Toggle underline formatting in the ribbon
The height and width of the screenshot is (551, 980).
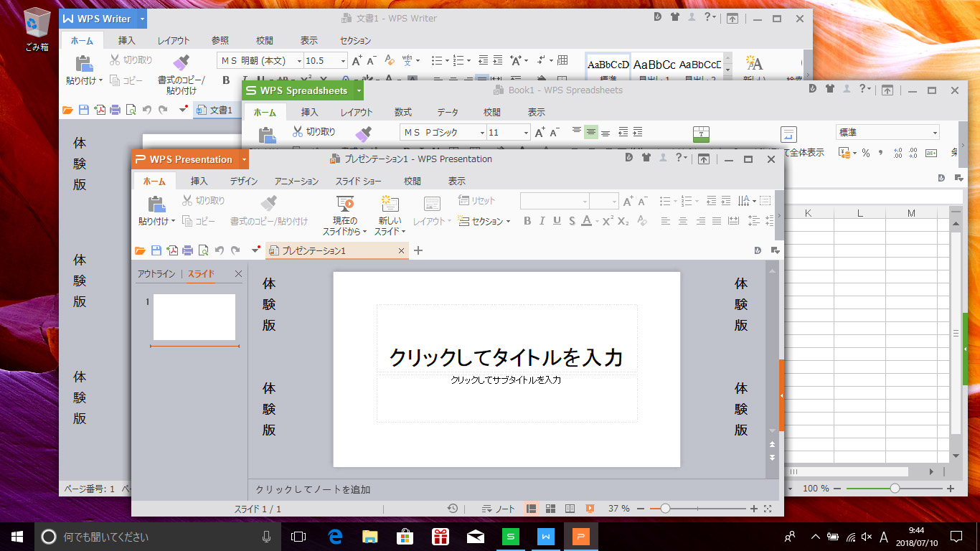tap(557, 221)
